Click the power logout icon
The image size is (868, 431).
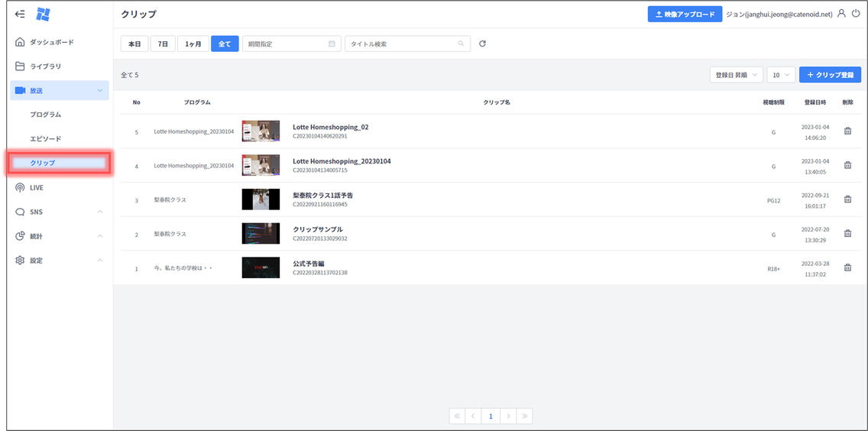[856, 14]
